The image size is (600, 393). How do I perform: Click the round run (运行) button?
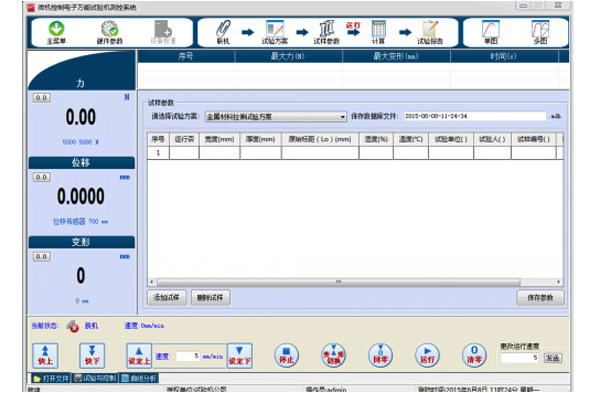click(427, 355)
